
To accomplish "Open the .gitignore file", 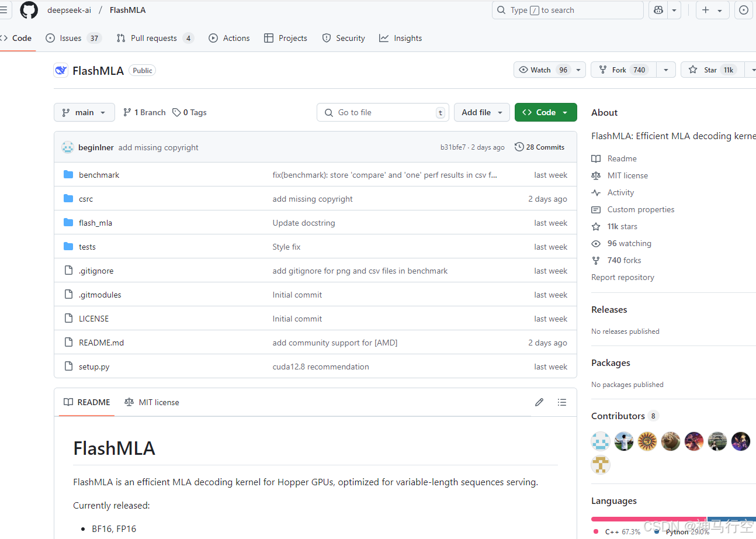I will point(96,271).
